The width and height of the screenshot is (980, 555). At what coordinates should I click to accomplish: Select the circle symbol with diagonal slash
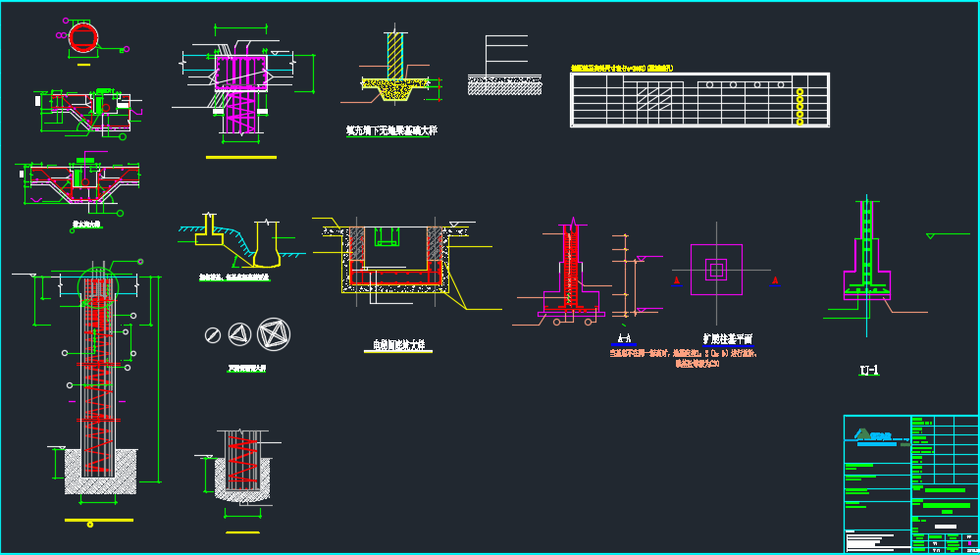[213, 335]
